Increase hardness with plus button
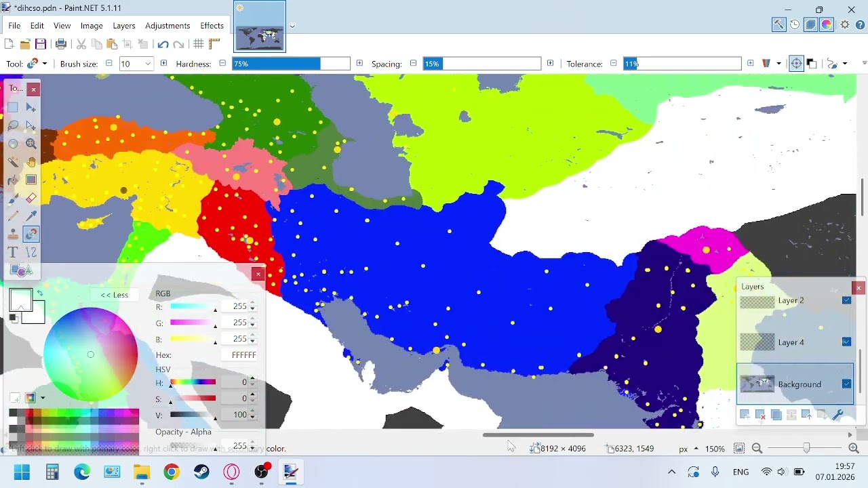 (359, 64)
